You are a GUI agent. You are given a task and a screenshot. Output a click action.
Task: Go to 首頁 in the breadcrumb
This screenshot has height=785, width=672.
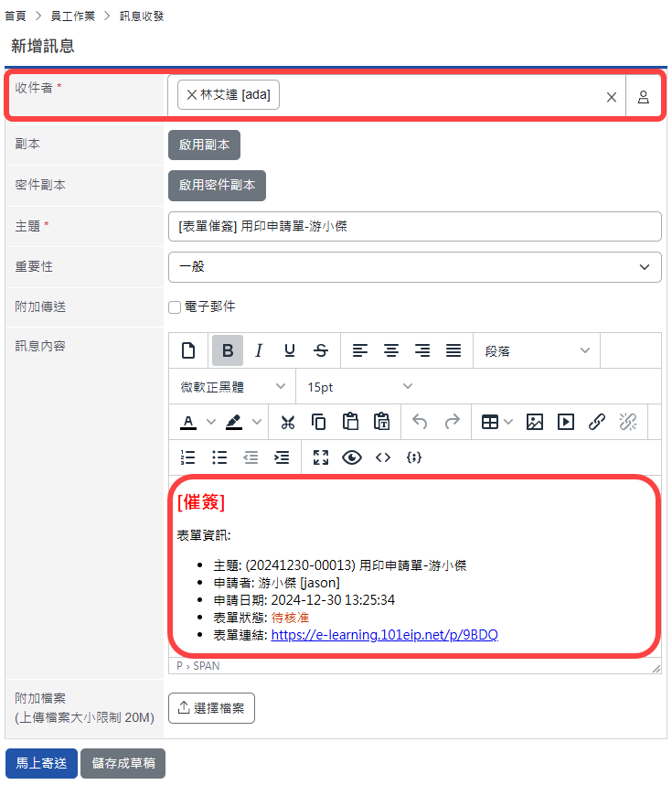16,16
